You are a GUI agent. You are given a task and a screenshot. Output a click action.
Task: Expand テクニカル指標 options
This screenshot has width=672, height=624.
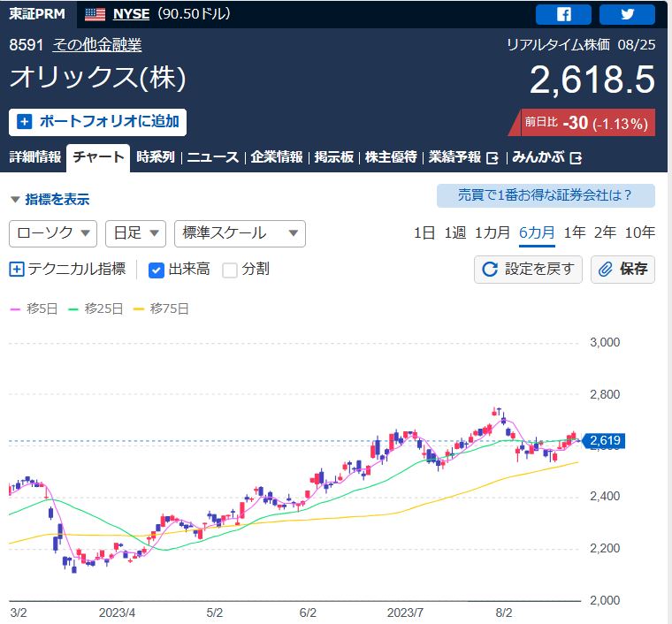[x=68, y=270]
